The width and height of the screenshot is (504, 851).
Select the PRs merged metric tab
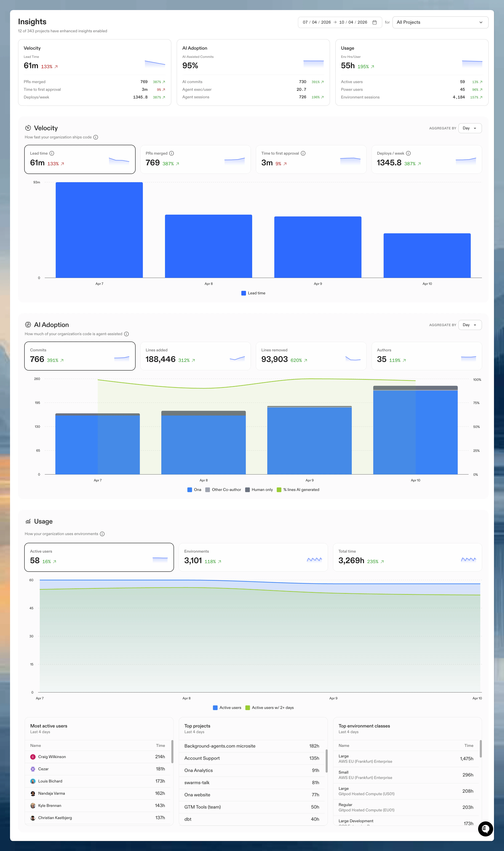point(195,159)
